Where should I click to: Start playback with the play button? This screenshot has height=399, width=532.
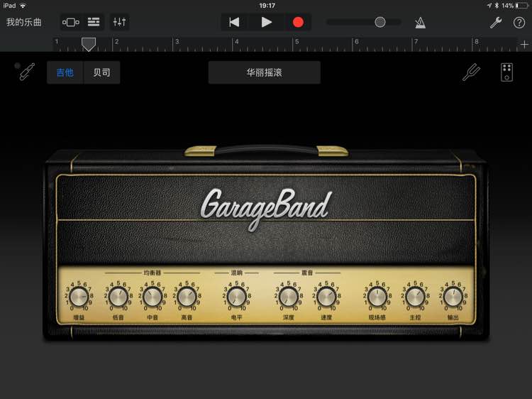click(x=266, y=23)
